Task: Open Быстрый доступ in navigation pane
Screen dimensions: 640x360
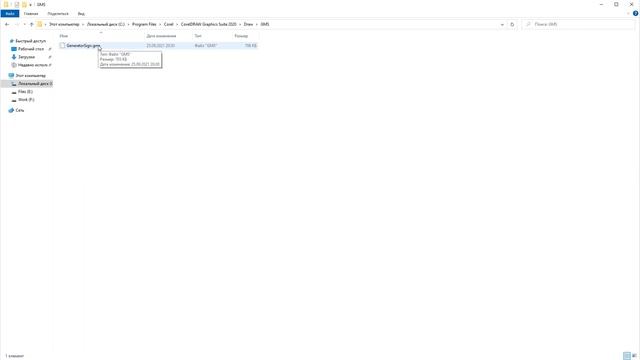Action: click(x=30, y=41)
